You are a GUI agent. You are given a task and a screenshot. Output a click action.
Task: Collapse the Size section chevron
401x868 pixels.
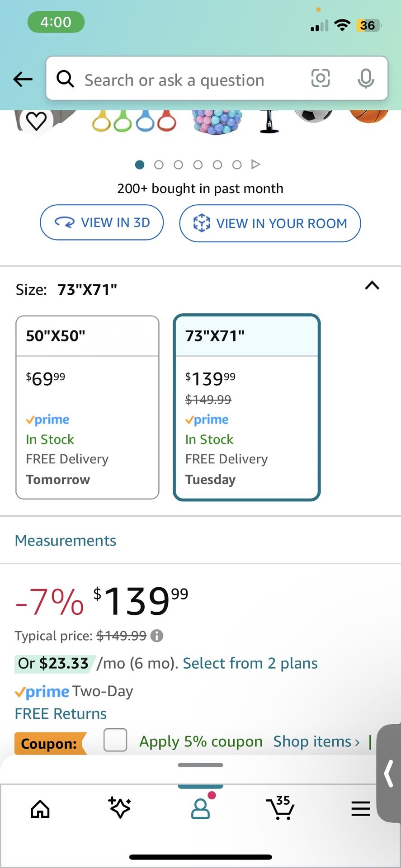coord(372,286)
